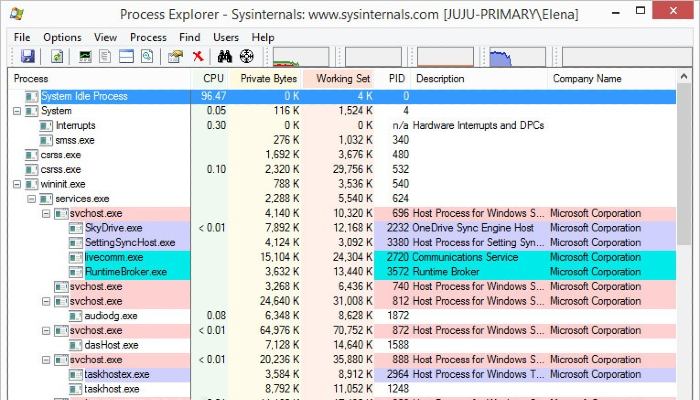Click the Interrupts process icon
This screenshot has height=400, width=700.
46,126
